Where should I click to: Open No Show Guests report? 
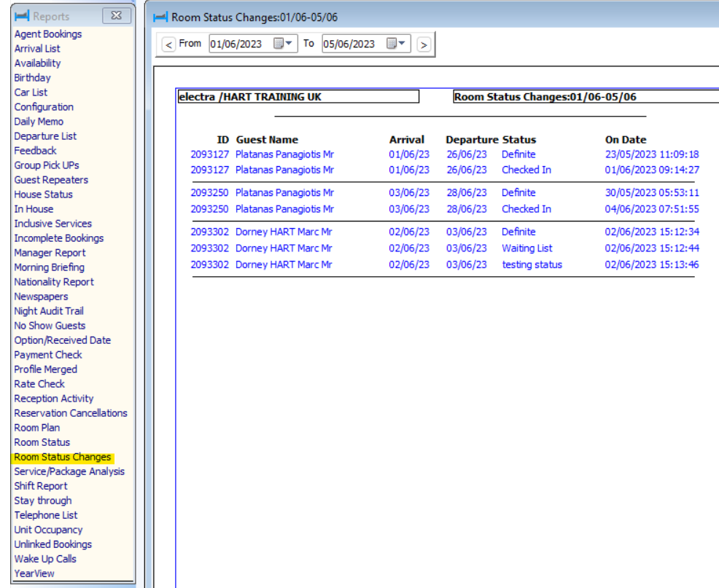tap(50, 326)
